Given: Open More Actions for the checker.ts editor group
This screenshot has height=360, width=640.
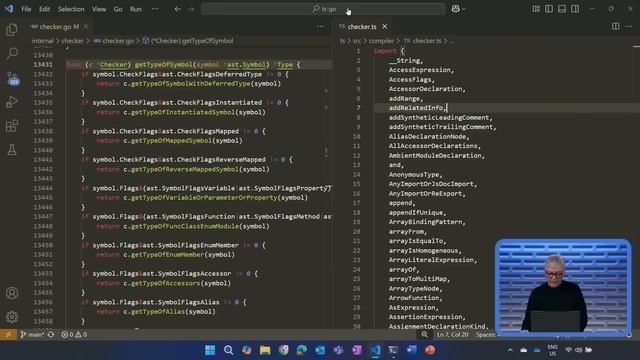Looking at the screenshot, I should tap(629, 27).
